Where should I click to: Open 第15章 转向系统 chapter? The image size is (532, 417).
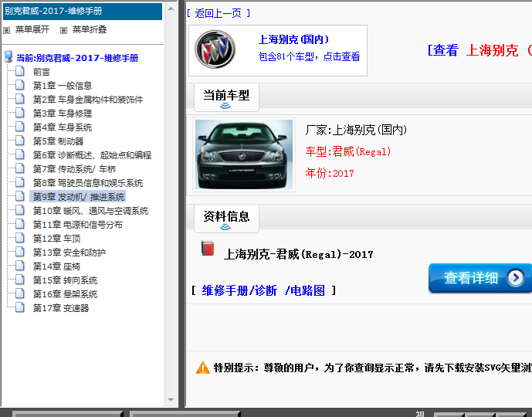[65, 280]
